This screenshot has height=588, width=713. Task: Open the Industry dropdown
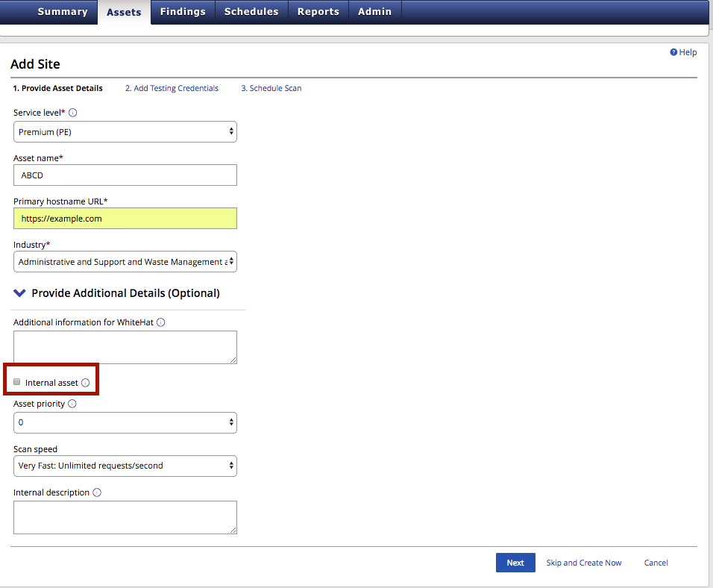pos(125,261)
